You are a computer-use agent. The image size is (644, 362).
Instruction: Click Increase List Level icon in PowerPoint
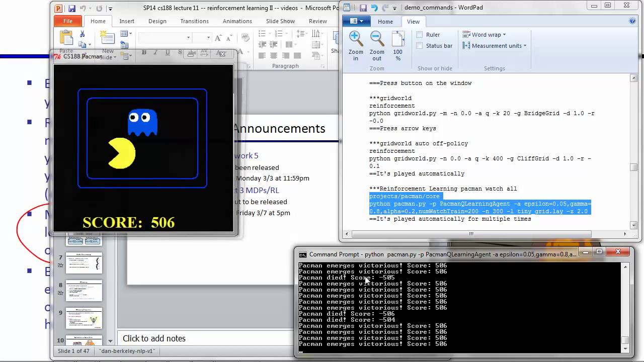(x=274, y=45)
